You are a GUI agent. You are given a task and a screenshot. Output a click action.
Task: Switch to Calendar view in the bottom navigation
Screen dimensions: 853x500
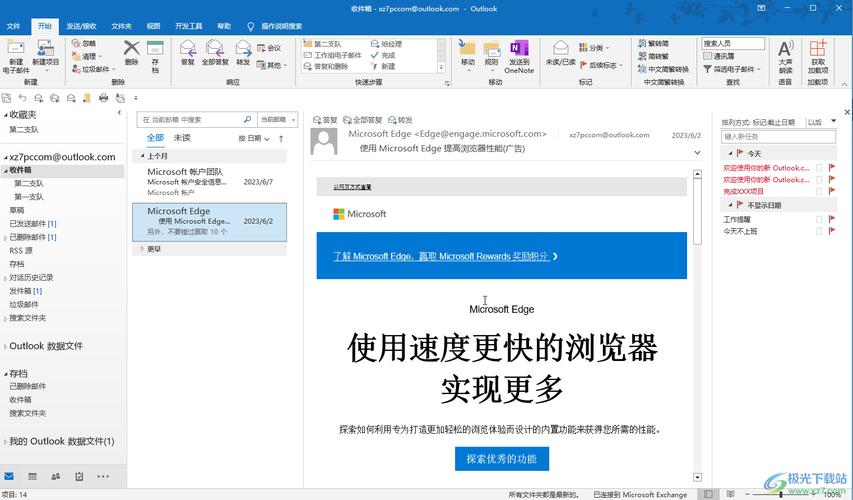coord(33,476)
